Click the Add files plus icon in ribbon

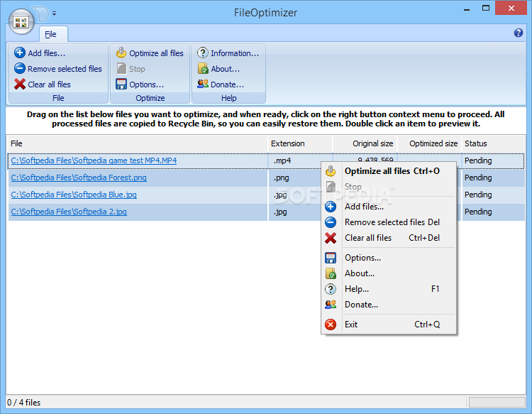pos(20,53)
